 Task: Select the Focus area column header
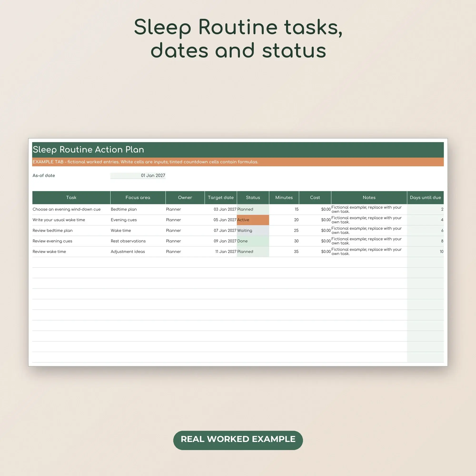(x=138, y=197)
